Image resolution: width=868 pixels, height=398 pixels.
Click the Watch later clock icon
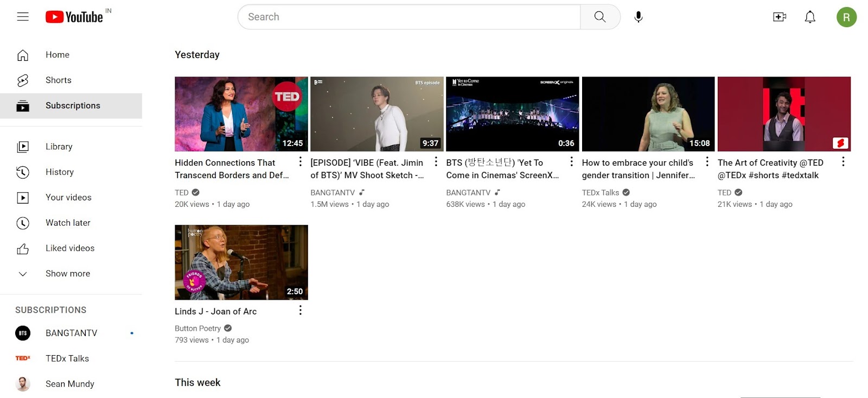[x=23, y=223]
